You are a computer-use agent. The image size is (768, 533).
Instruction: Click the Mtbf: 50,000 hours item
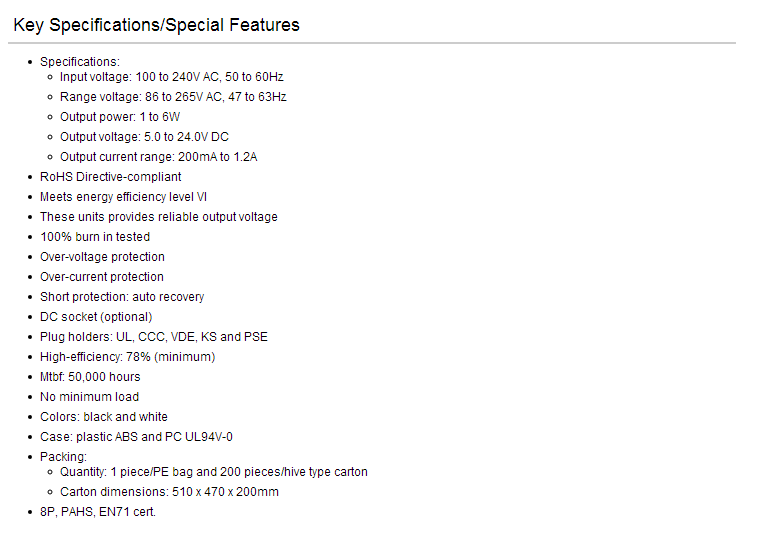click(90, 377)
